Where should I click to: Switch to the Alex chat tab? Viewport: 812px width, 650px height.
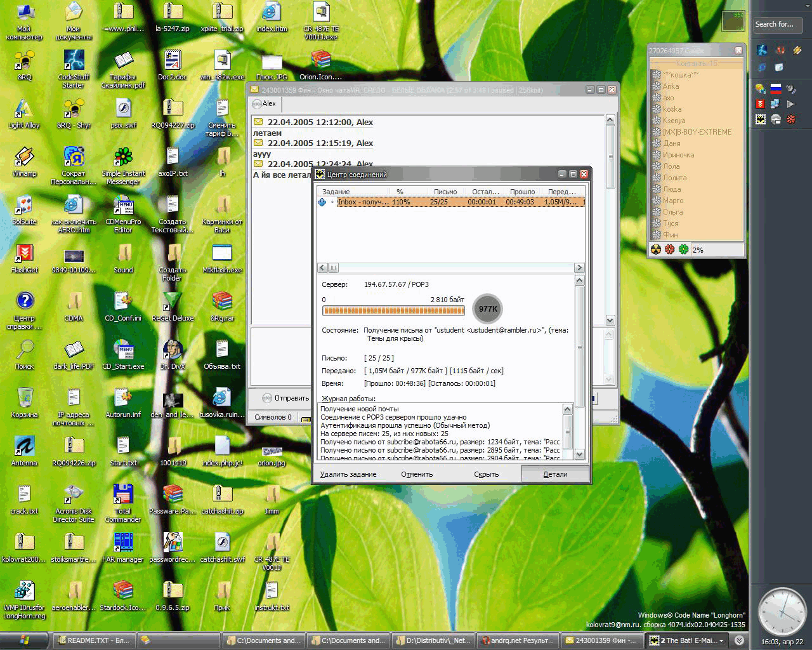tap(265, 104)
